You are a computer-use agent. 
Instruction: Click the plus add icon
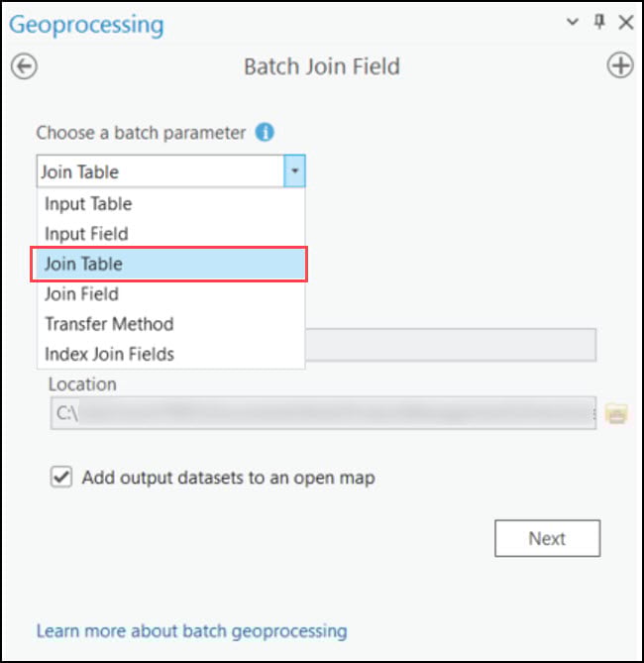tap(619, 66)
